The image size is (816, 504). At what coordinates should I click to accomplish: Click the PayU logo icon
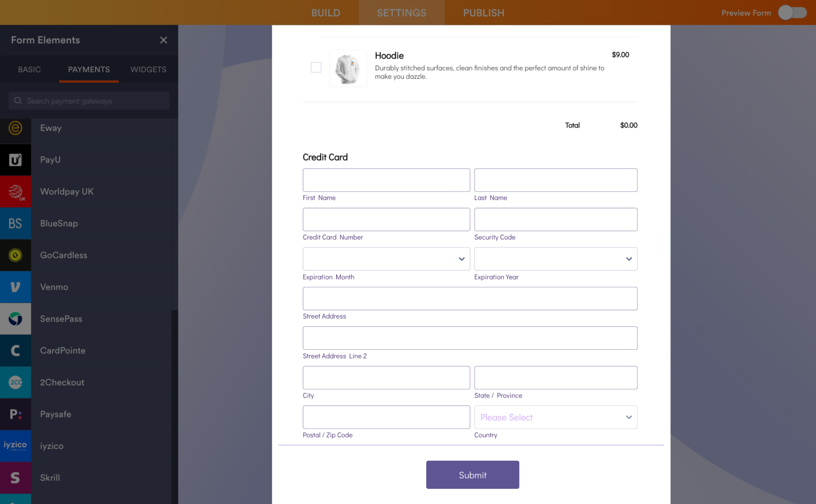(16, 160)
